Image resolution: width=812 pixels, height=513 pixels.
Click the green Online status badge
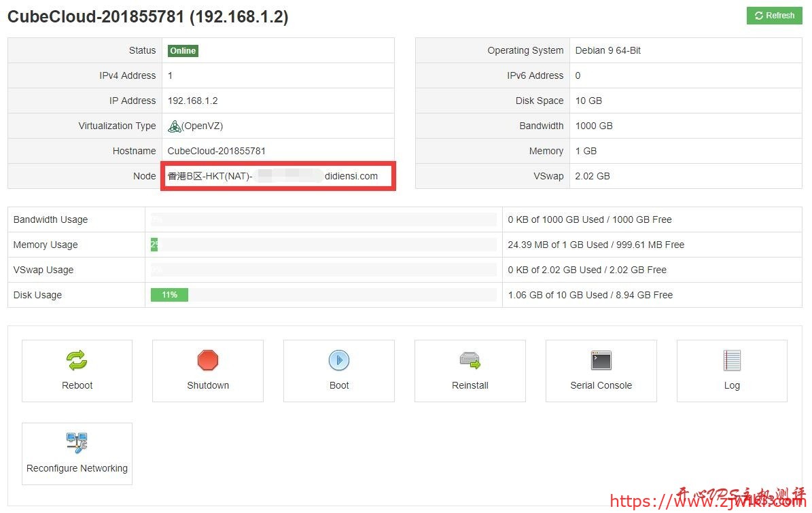183,51
